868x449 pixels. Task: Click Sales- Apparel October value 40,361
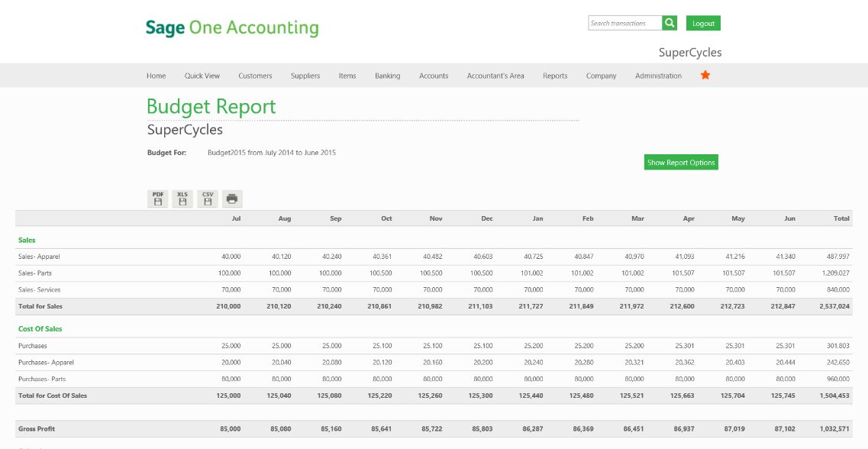(382, 257)
